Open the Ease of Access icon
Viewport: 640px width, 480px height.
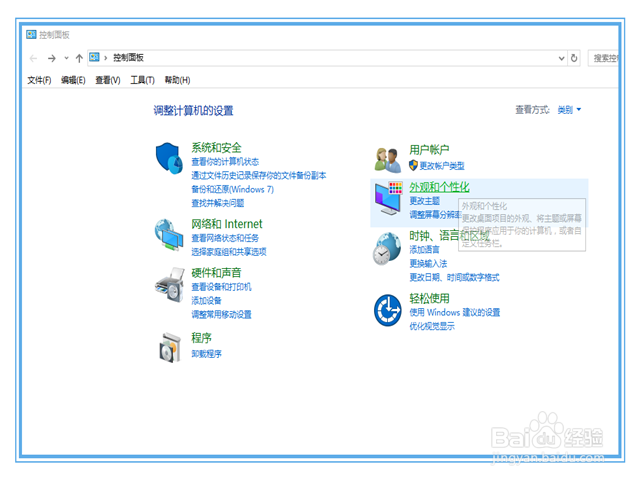click(388, 310)
